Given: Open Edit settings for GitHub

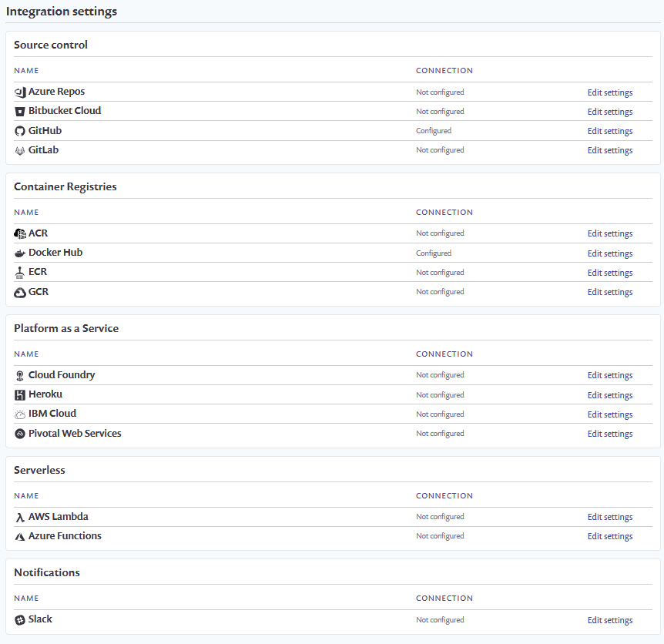Looking at the screenshot, I should pyautogui.click(x=609, y=131).
